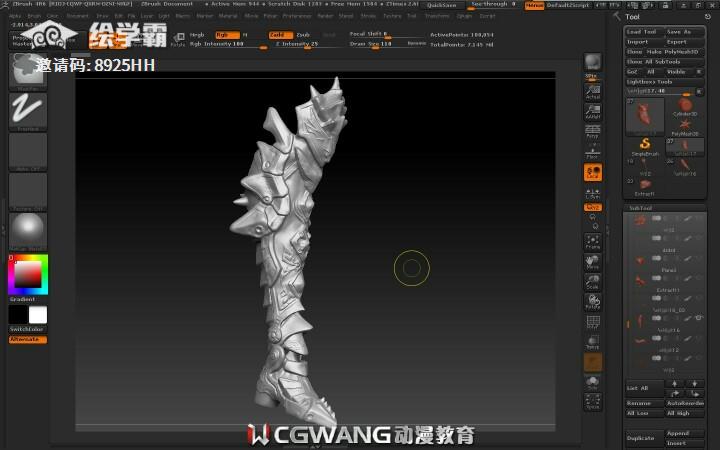Open the Document menu
Viewport: 720px width, 450px height.
point(78,16)
